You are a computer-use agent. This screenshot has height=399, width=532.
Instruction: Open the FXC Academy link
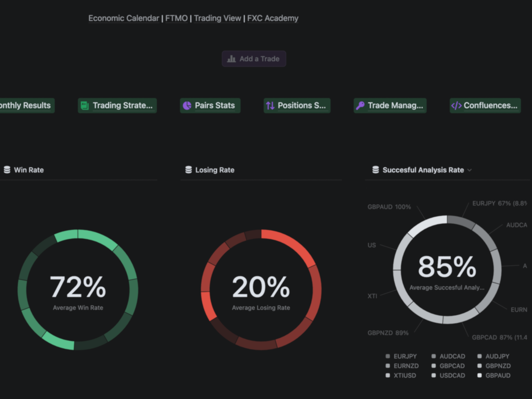273,18
